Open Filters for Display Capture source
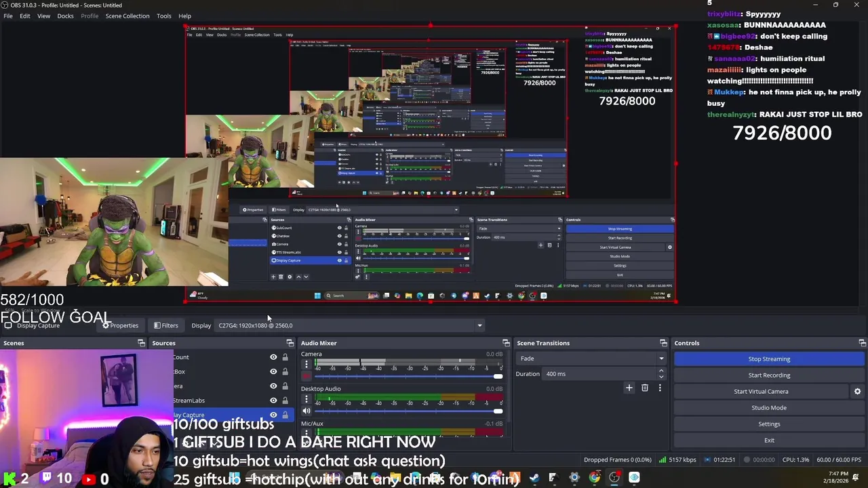The image size is (868, 488). click(x=165, y=325)
